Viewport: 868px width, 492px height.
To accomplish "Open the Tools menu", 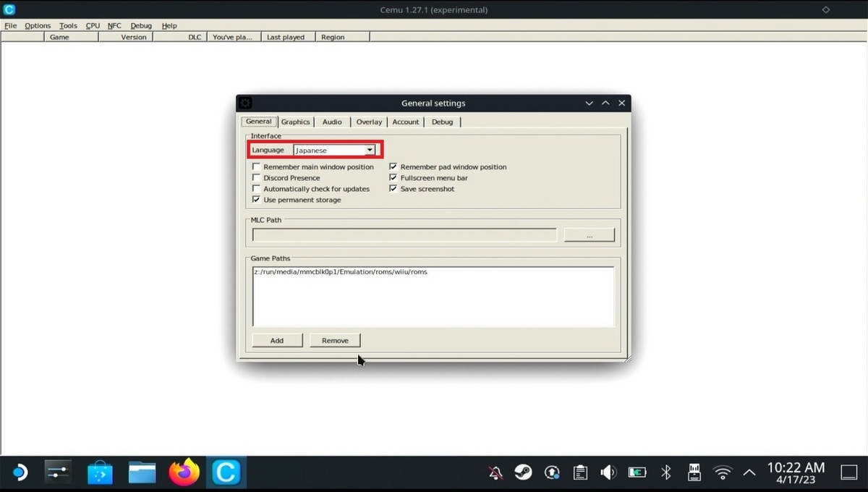I will [x=68, y=25].
